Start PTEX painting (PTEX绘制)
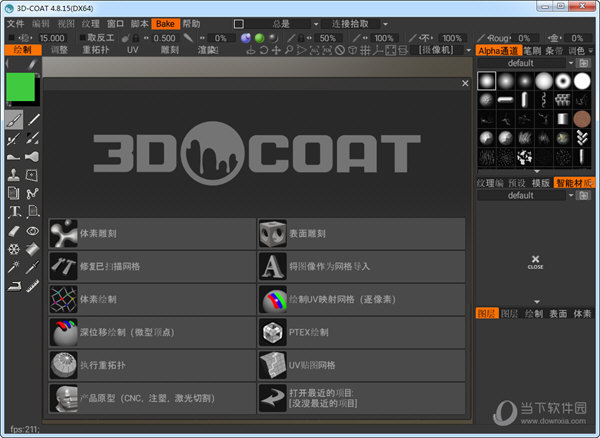600x438 pixels. tap(362, 332)
